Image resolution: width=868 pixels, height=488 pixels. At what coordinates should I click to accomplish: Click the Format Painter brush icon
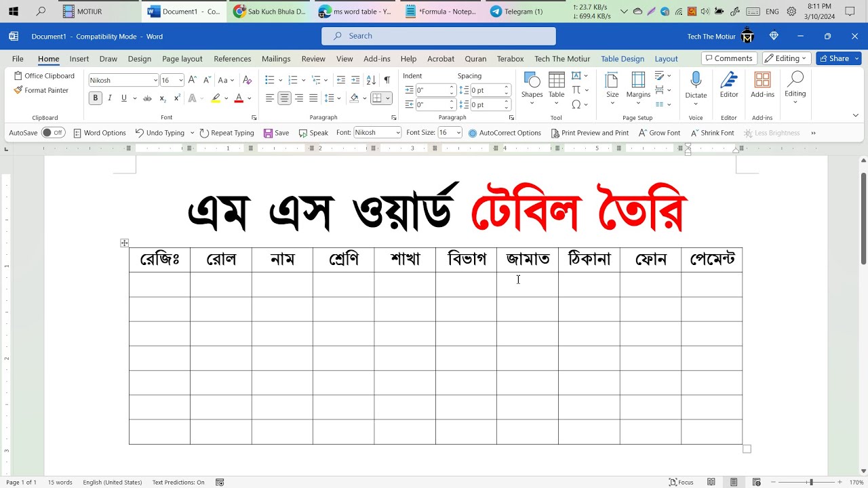(x=18, y=90)
